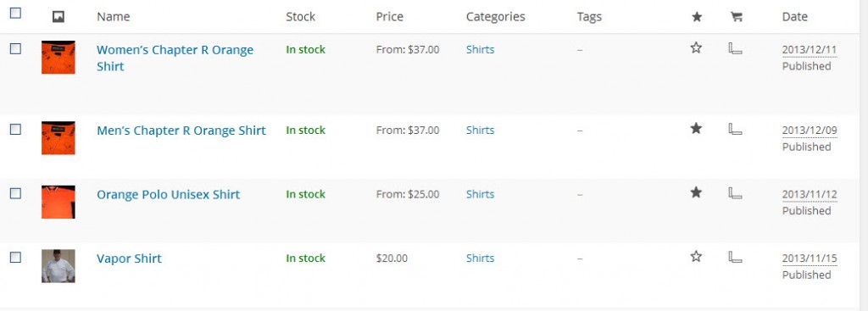Click product type icon for Women's Chapter R Orange Shirt
This screenshot has height=311, width=868.
tap(735, 48)
